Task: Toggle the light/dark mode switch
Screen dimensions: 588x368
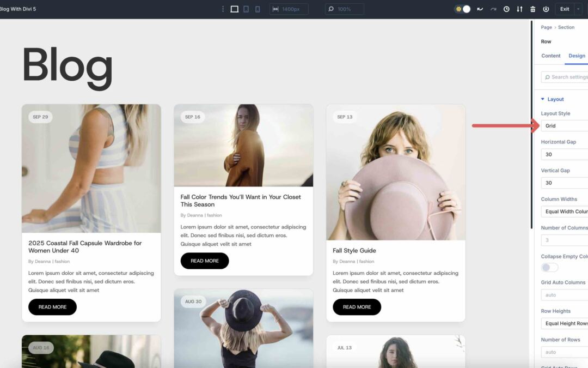Action: click(462, 9)
